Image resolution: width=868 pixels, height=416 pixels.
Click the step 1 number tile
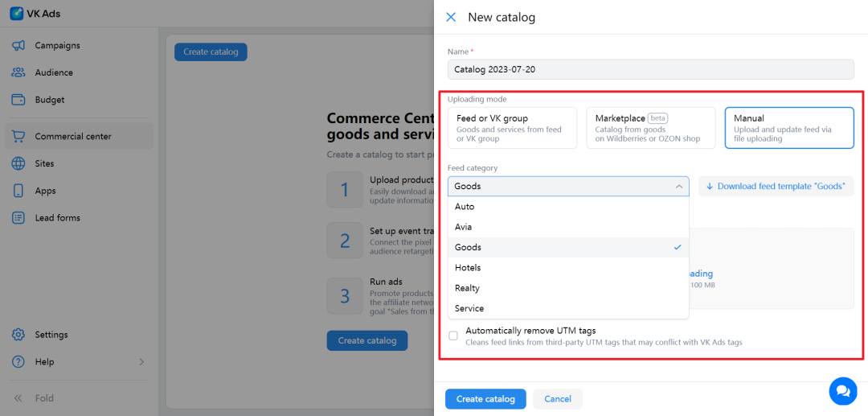click(345, 190)
